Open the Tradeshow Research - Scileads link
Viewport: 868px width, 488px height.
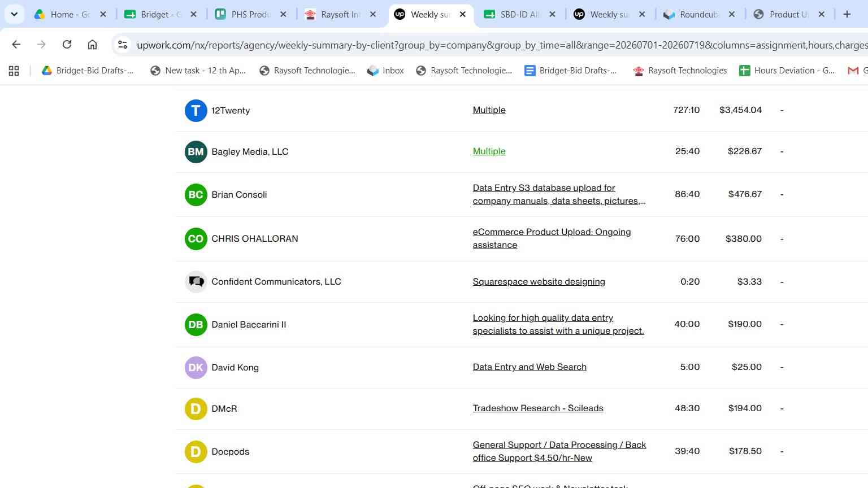pos(538,408)
